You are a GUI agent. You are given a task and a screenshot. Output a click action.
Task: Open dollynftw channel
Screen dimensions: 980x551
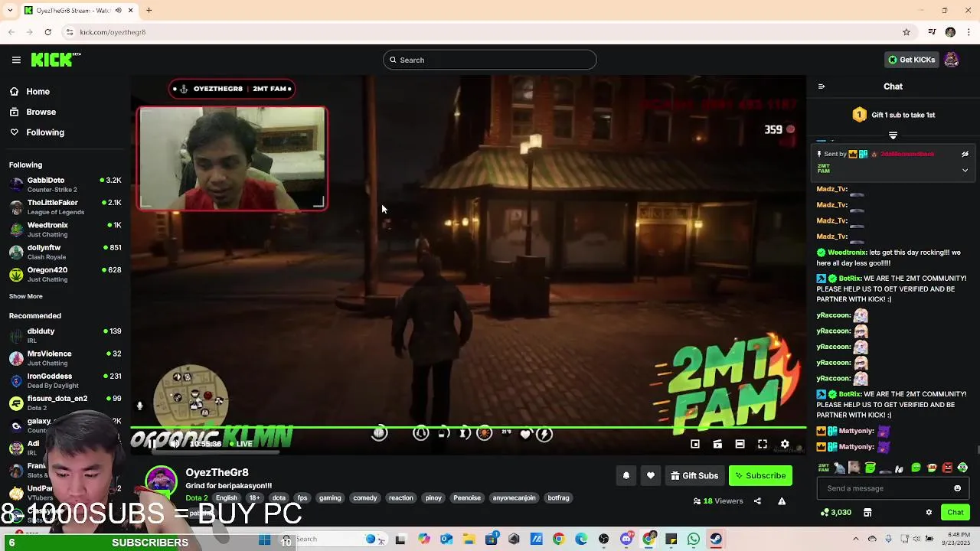coord(65,252)
